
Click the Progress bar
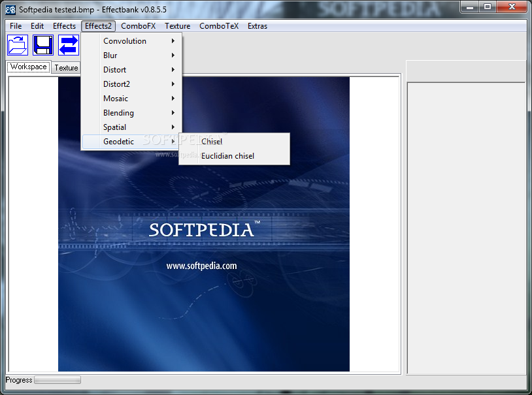[x=58, y=380]
